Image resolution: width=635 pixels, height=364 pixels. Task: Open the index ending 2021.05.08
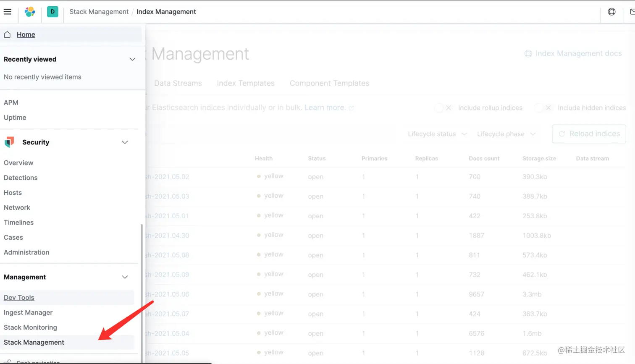pyautogui.click(x=167, y=255)
